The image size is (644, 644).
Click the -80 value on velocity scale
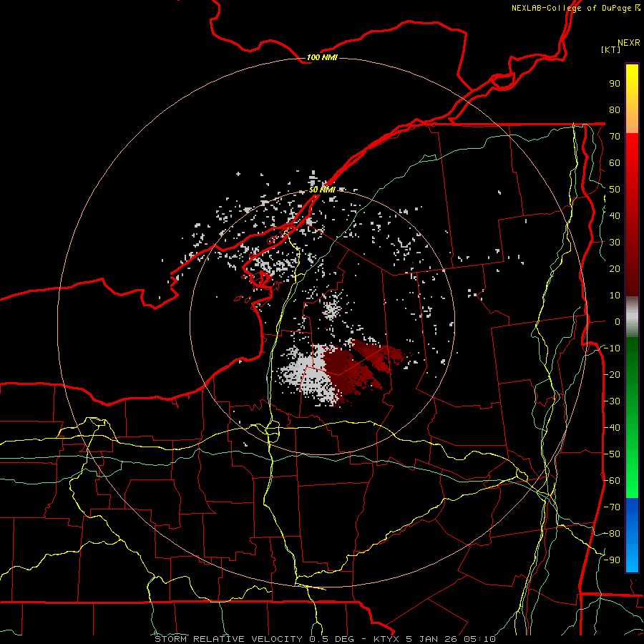612,534
